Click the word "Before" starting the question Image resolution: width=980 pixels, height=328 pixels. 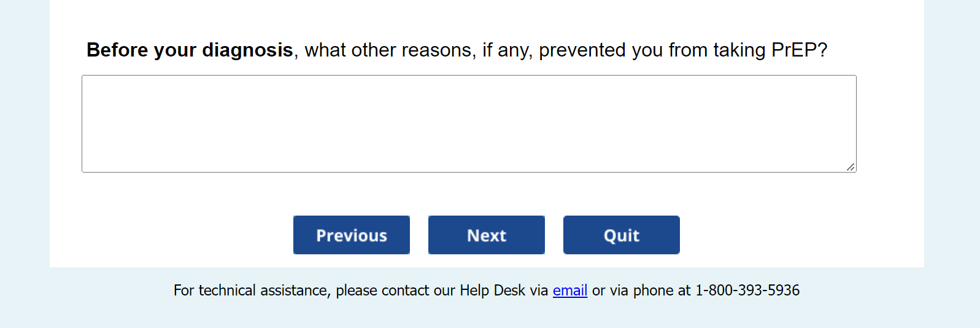tap(117, 50)
